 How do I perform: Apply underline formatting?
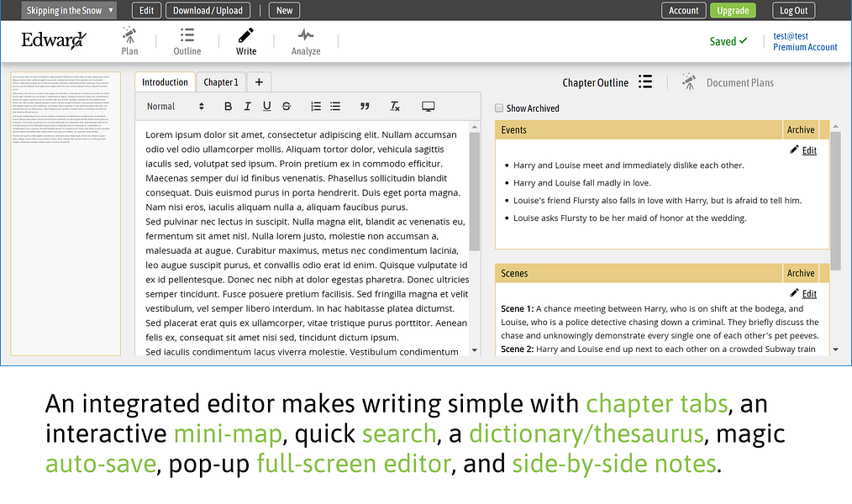click(x=266, y=107)
